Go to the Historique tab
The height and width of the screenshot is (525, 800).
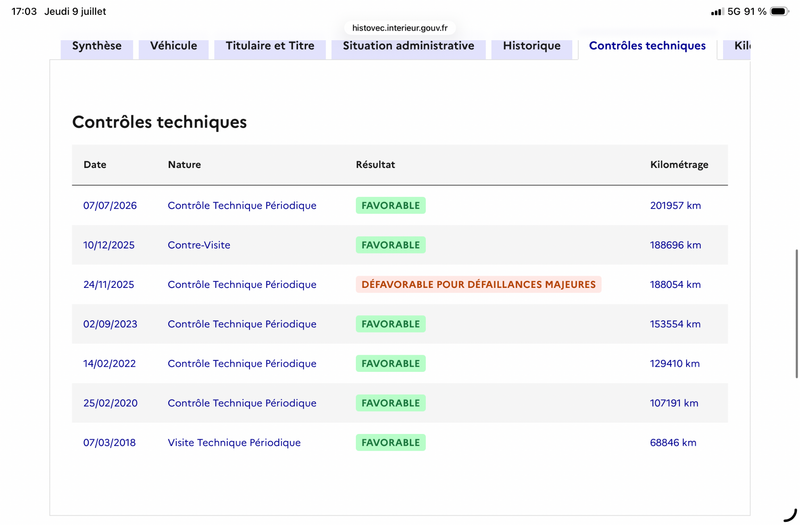tap(532, 47)
